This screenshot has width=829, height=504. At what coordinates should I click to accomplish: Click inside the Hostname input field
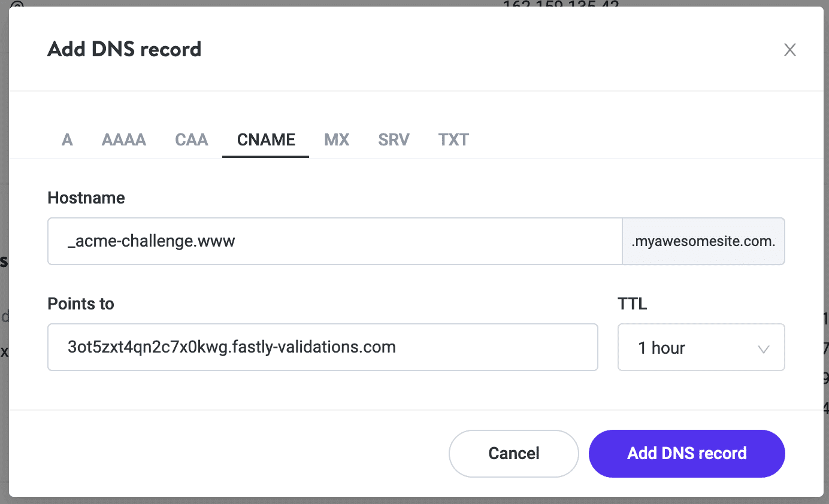click(335, 241)
